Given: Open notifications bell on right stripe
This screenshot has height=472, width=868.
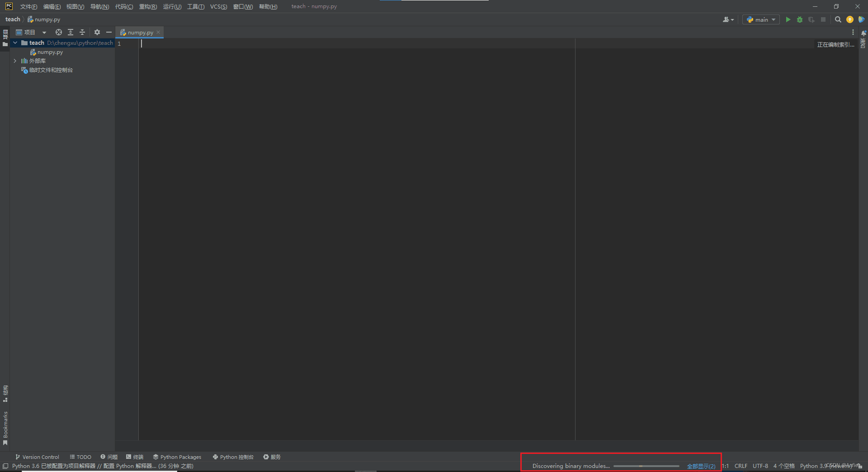Looking at the screenshot, I should click(863, 33).
